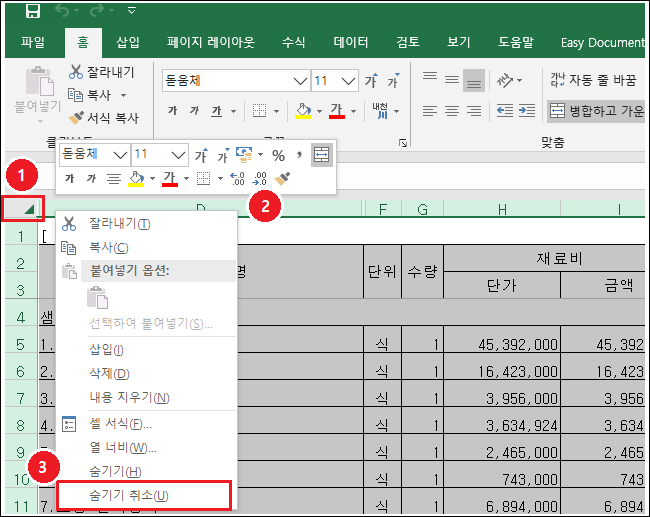Screen dimensions: 650x517
Task: Open ribbon font size dropdown
Action: click(349, 80)
